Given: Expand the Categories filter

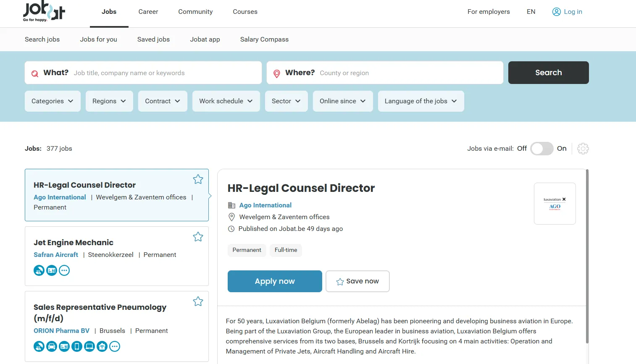Looking at the screenshot, I should 53,101.
